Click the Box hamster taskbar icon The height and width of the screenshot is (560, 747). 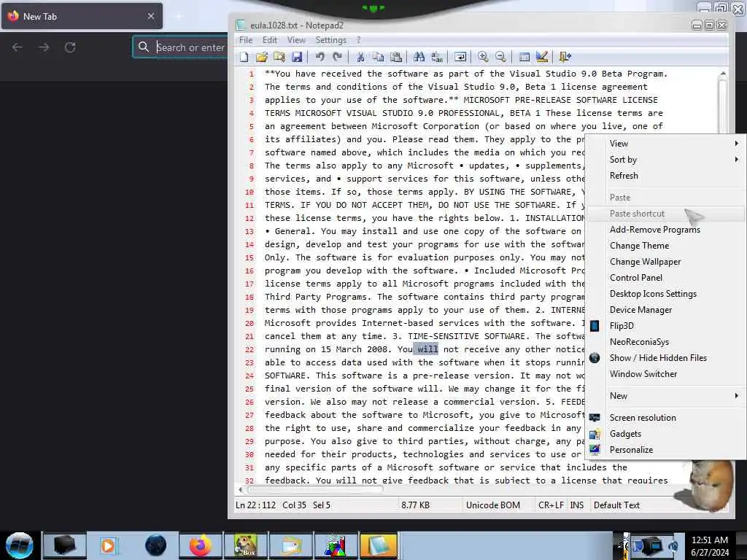click(x=245, y=545)
